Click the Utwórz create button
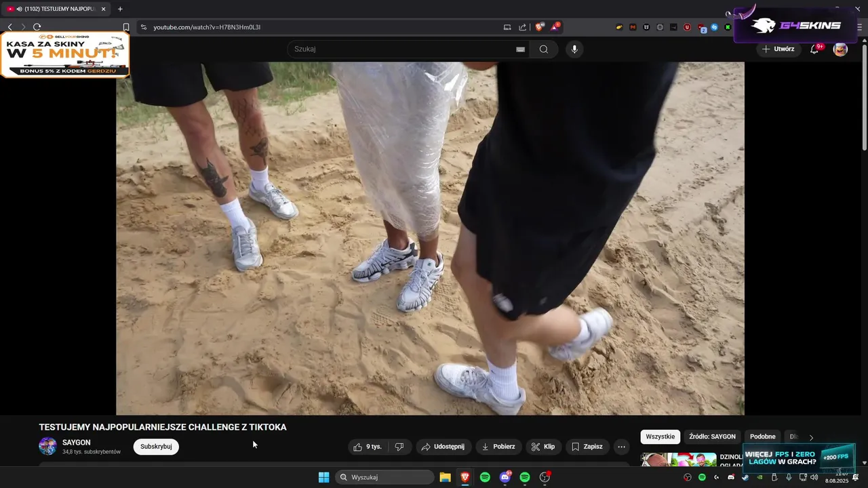This screenshot has width=868, height=488. tap(778, 49)
